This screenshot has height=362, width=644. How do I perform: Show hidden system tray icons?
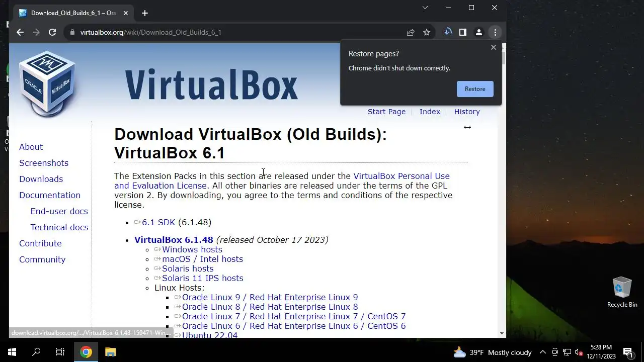(543, 352)
